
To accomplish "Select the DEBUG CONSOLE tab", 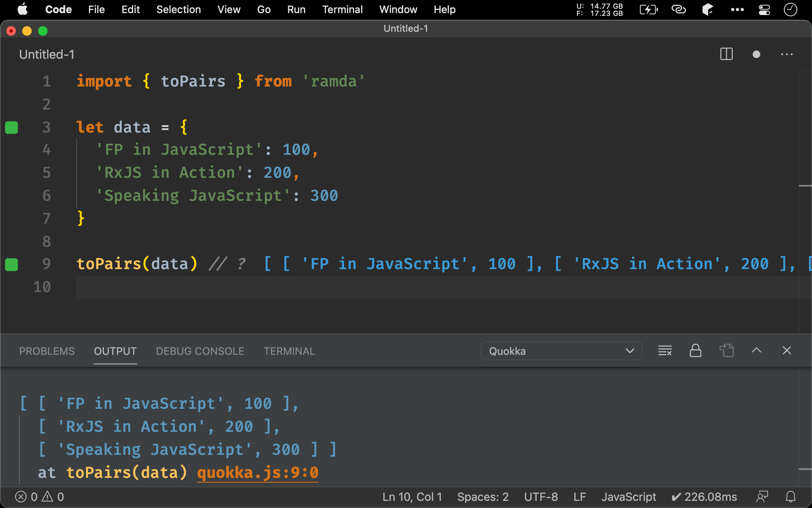I will pos(199,351).
